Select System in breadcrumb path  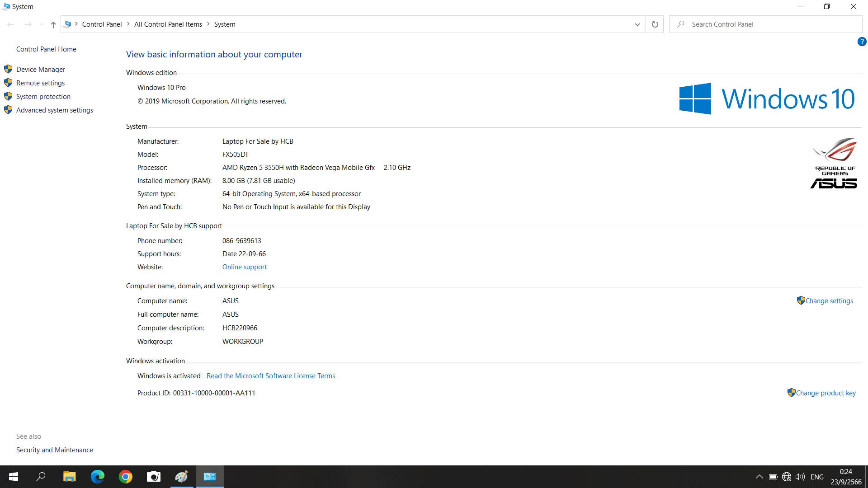click(225, 24)
